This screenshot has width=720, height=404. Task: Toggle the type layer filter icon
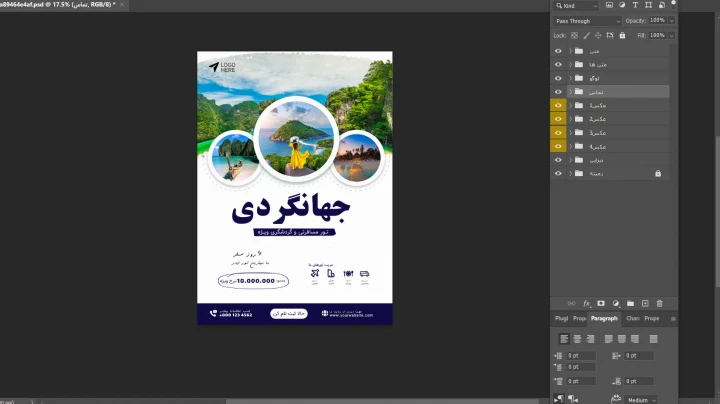(635, 5)
